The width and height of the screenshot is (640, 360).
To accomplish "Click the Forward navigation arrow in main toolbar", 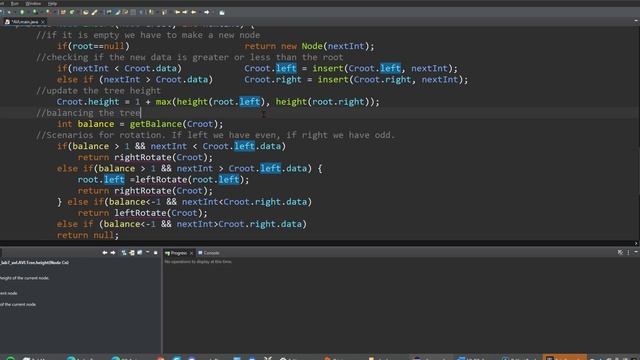I will point(207,12).
